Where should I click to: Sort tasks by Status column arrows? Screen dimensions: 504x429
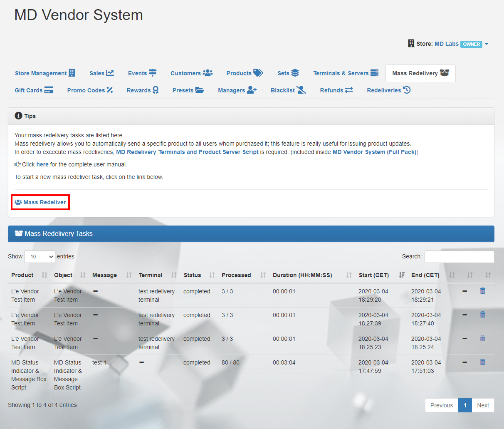(212, 275)
